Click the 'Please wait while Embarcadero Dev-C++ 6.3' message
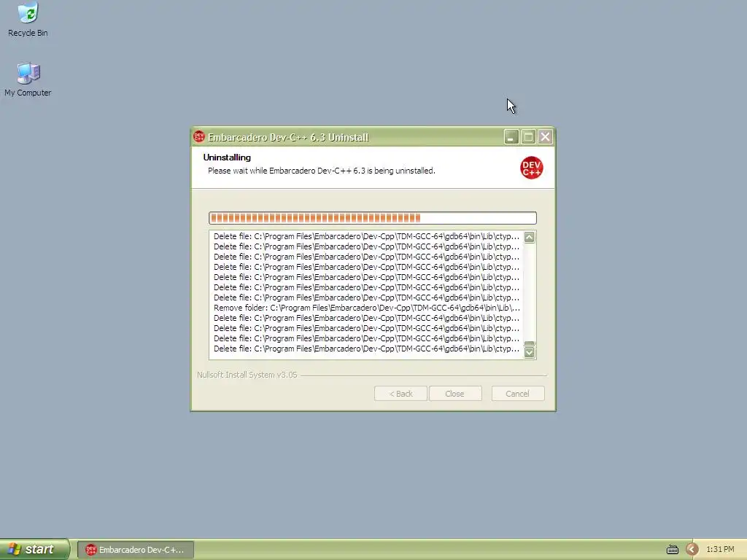Image resolution: width=747 pixels, height=560 pixels. [x=322, y=171]
